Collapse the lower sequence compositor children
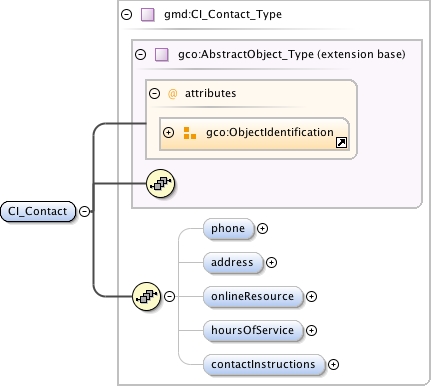The width and height of the screenshot is (432, 387). click(x=170, y=296)
